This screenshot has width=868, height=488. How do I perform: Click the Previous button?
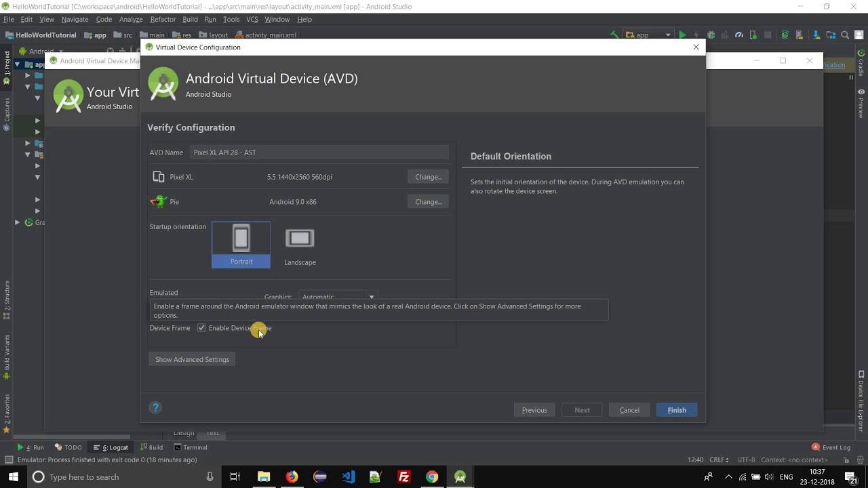[534, 410]
